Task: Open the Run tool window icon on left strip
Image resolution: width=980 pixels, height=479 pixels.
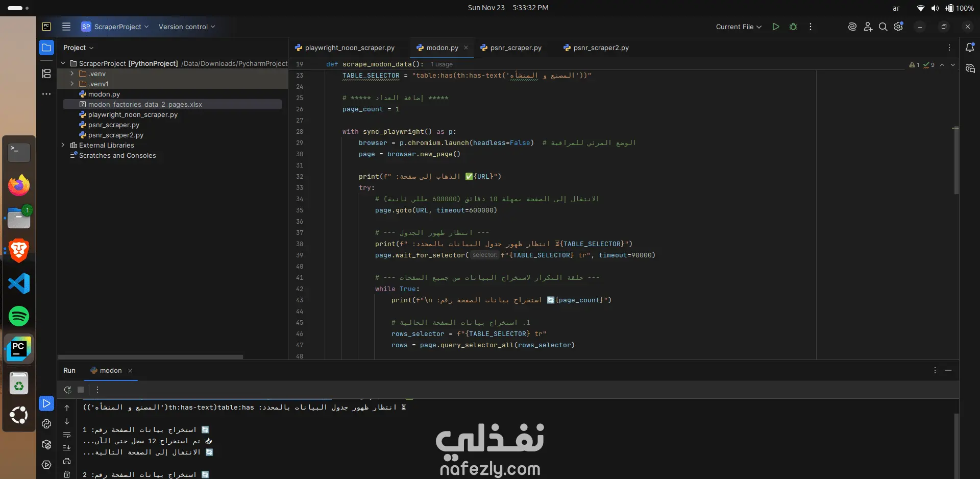Action: [46, 403]
